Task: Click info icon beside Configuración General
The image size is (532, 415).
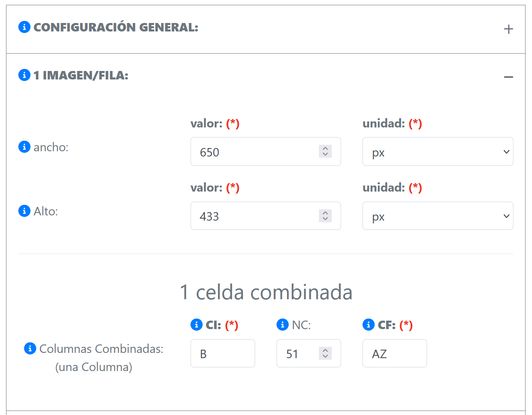Action: tap(24, 27)
